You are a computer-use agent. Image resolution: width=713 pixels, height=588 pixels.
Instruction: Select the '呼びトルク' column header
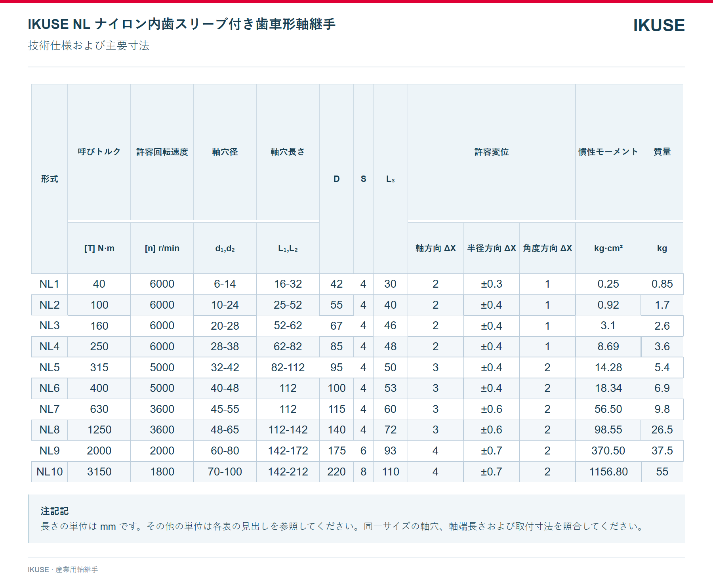click(99, 152)
